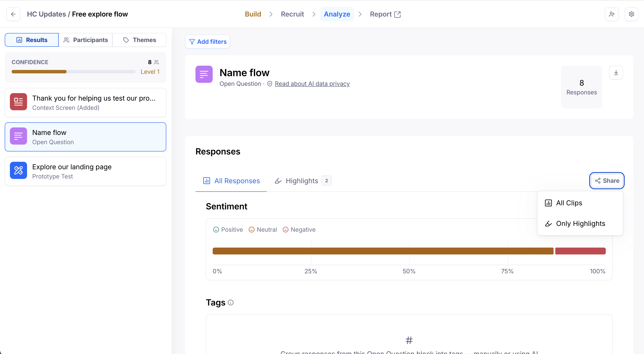This screenshot has width=644, height=354.
Task: Click the AI data privacy shield icon
Action: 270,84
